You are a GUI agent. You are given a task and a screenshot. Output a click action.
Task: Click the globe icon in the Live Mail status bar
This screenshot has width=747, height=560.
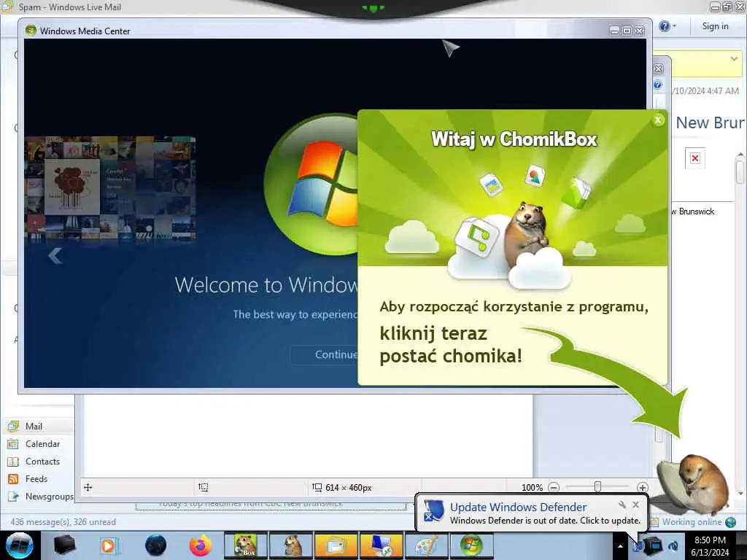tap(730, 522)
